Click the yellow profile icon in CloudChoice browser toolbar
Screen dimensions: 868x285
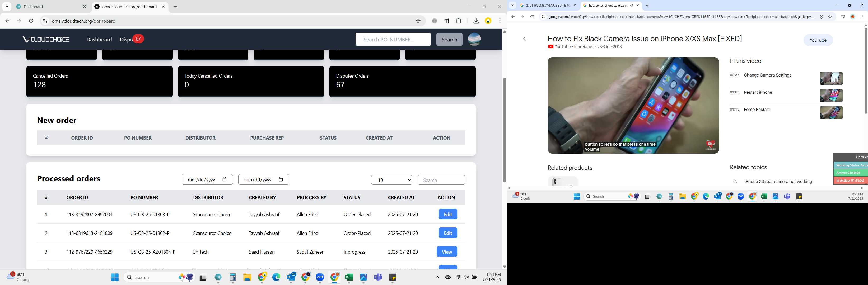point(488,21)
